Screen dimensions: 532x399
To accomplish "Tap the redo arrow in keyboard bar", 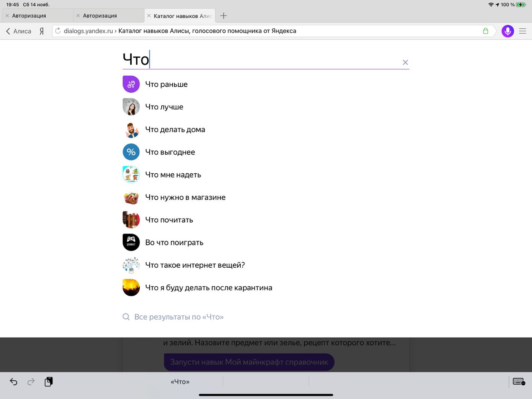I will (31, 382).
